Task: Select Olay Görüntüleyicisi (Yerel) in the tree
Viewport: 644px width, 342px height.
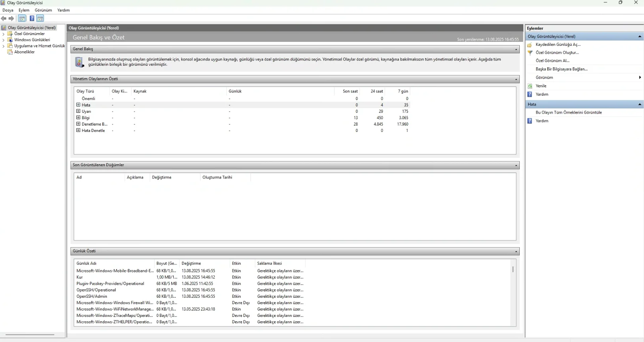Action: click(32, 28)
